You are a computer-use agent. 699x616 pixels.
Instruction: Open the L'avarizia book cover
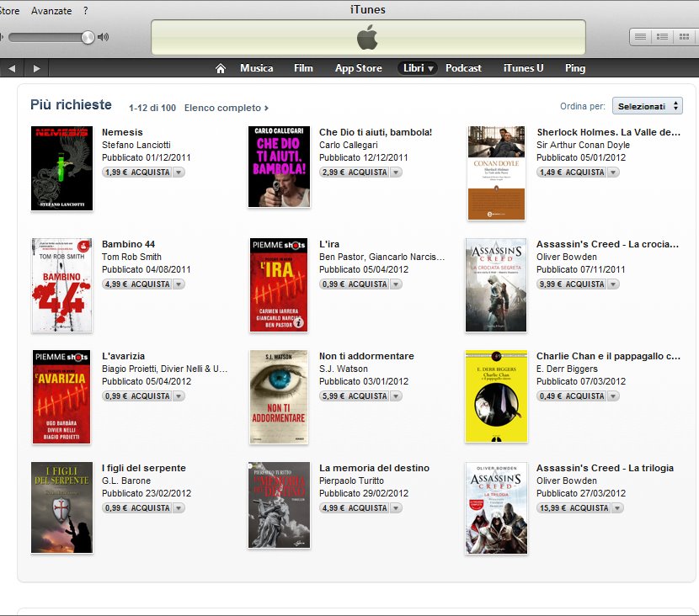coord(61,397)
